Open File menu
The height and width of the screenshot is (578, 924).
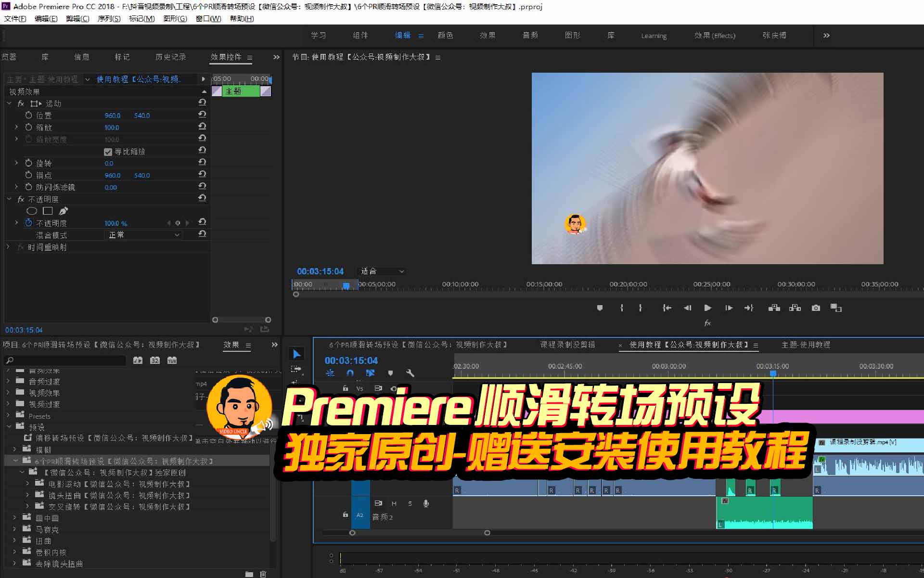(x=15, y=19)
